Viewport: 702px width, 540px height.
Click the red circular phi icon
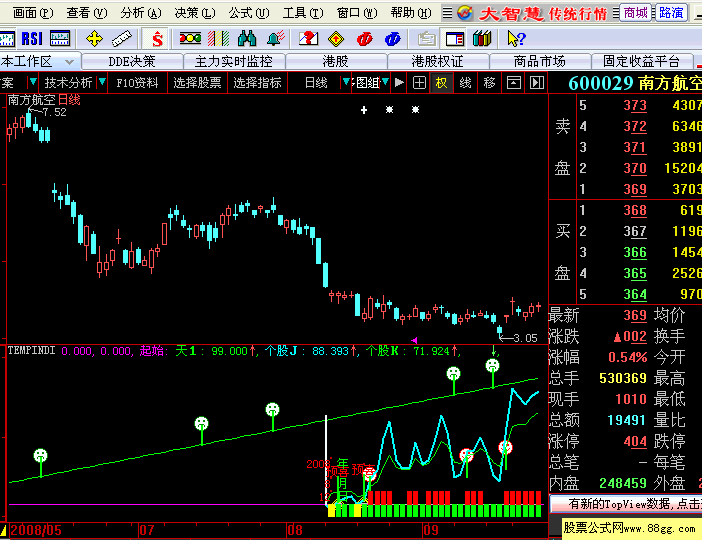pos(364,39)
